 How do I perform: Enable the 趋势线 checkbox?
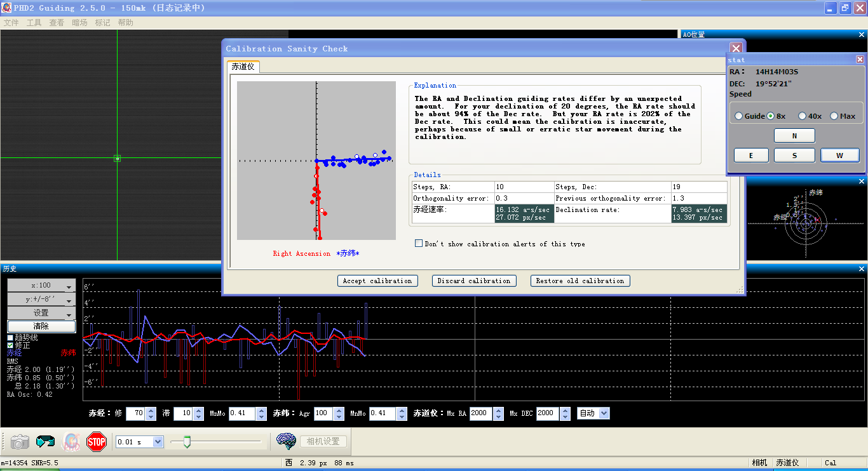[x=10, y=338]
